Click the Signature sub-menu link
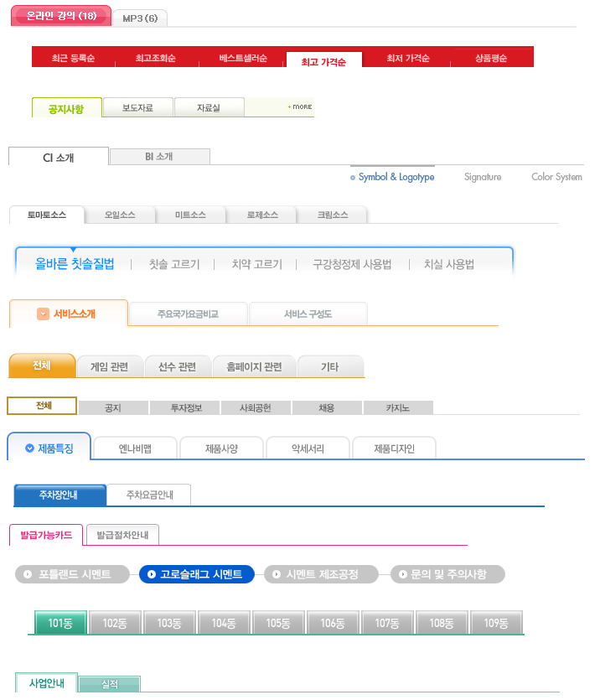600x700 pixels. [x=483, y=177]
